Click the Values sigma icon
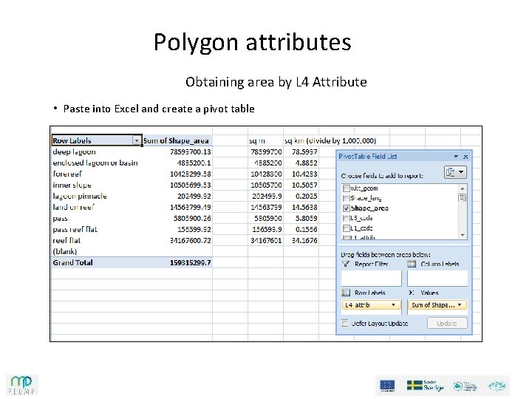The width and height of the screenshot is (532, 399). coord(412,293)
